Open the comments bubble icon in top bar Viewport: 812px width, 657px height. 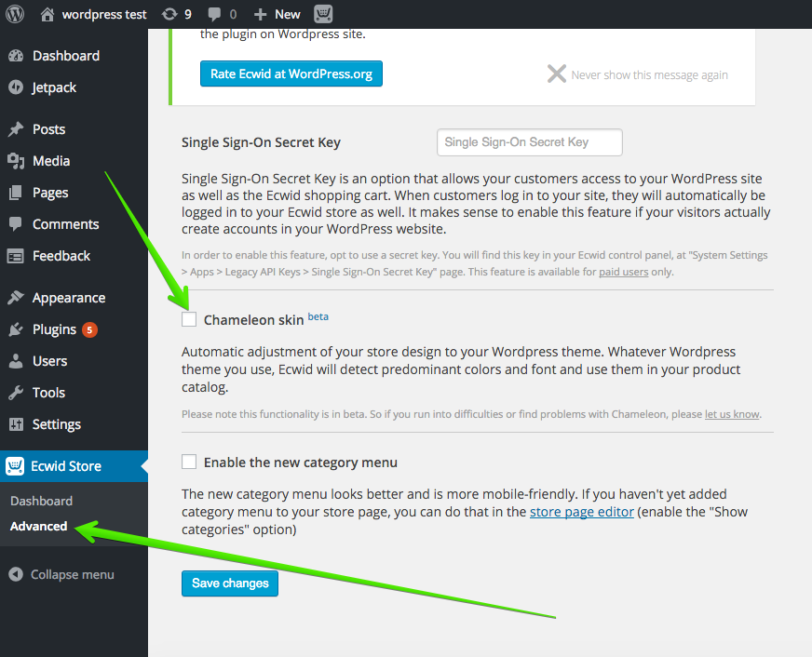tap(214, 15)
